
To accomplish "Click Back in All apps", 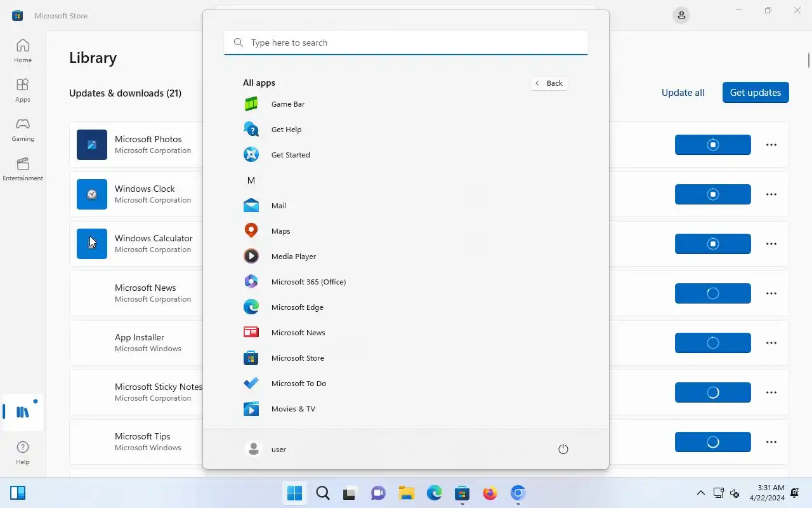I will click(x=549, y=83).
